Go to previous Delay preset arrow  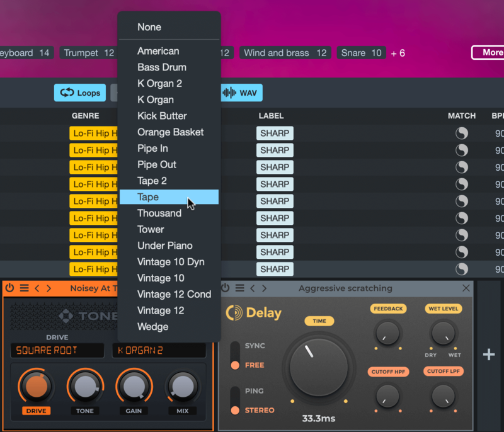tap(253, 288)
